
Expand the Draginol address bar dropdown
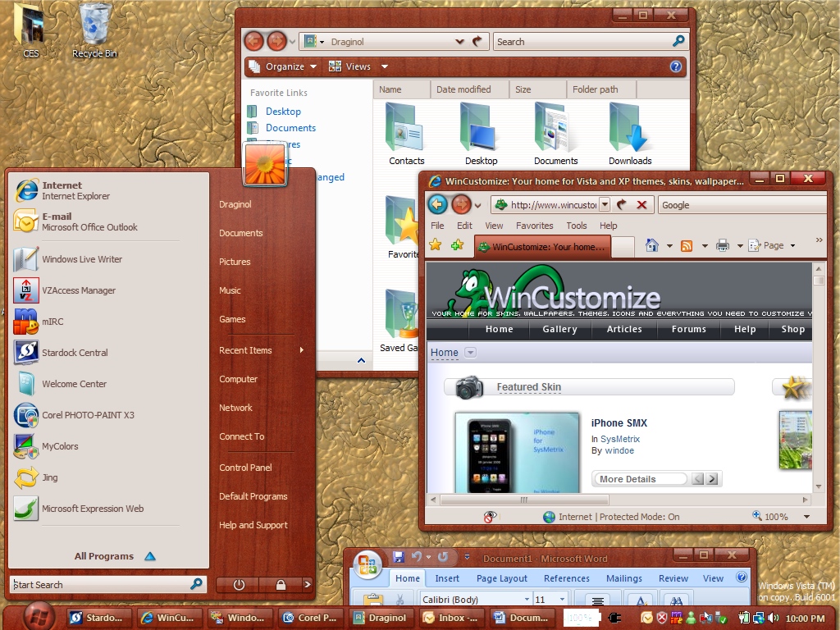pos(459,41)
